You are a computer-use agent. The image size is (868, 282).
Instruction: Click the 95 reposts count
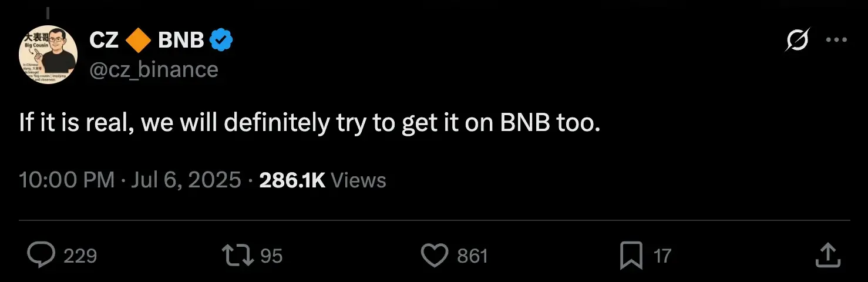[271, 256]
